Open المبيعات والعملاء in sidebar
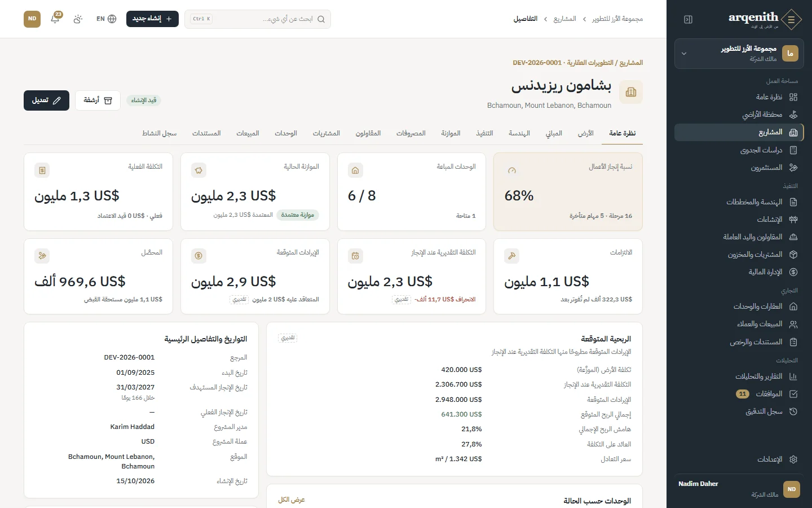Screen dimensions: 812x508 click(739, 324)
